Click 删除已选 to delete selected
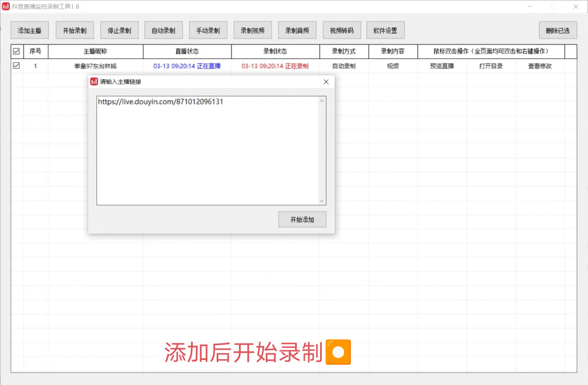Image resolution: width=588 pixels, height=385 pixels. click(558, 30)
